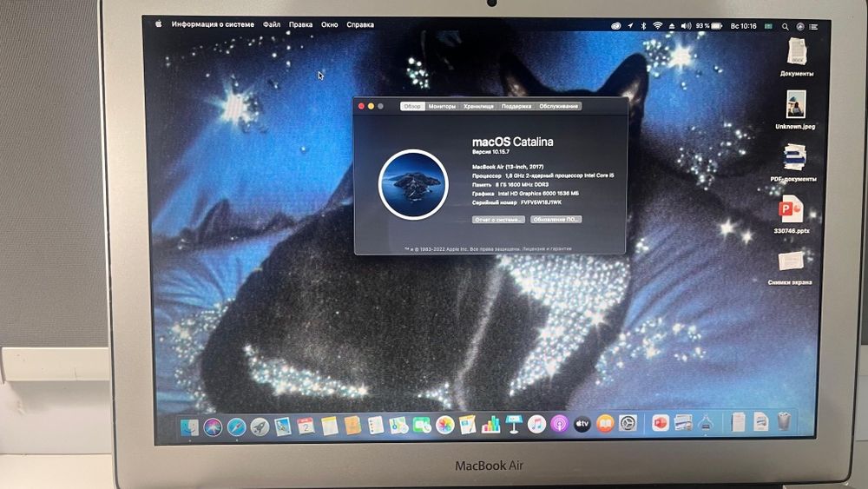Image resolution: width=868 pixels, height=489 pixels.
Task: Open green FaceTime icon in Dock
Action: (x=421, y=426)
